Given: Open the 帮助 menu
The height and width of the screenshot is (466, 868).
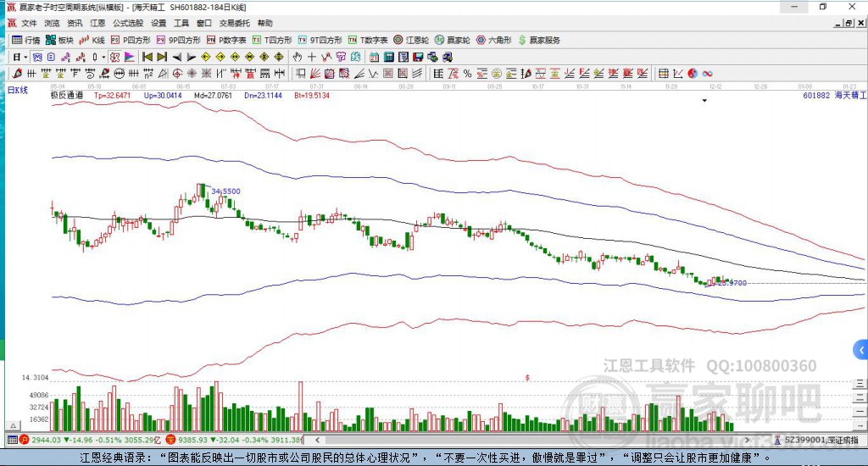Looking at the screenshot, I should click(x=265, y=23).
